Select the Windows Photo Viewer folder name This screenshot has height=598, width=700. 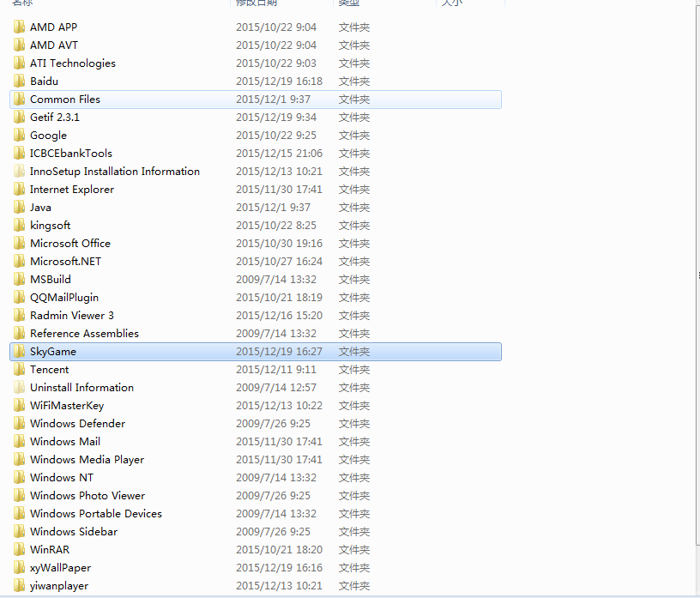[87, 496]
